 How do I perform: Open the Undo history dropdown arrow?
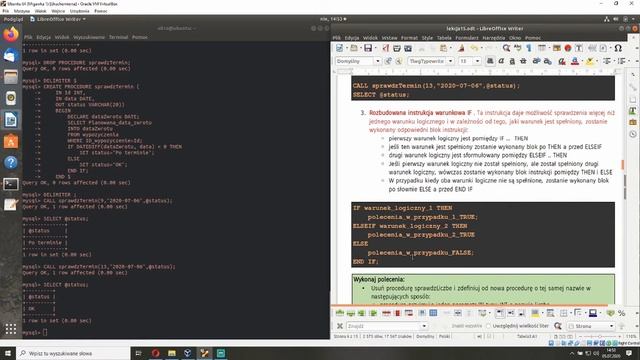tap(481, 48)
